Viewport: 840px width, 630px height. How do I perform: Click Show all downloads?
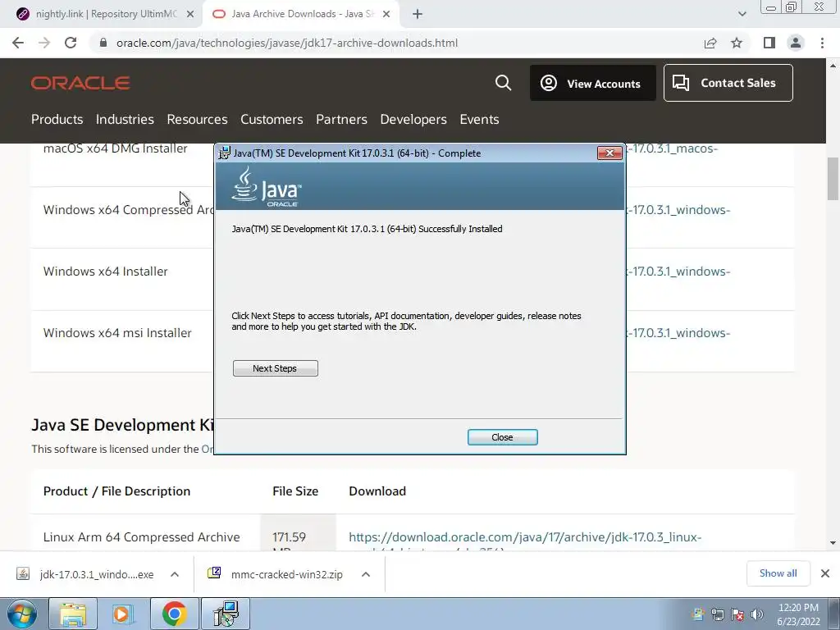(x=778, y=573)
